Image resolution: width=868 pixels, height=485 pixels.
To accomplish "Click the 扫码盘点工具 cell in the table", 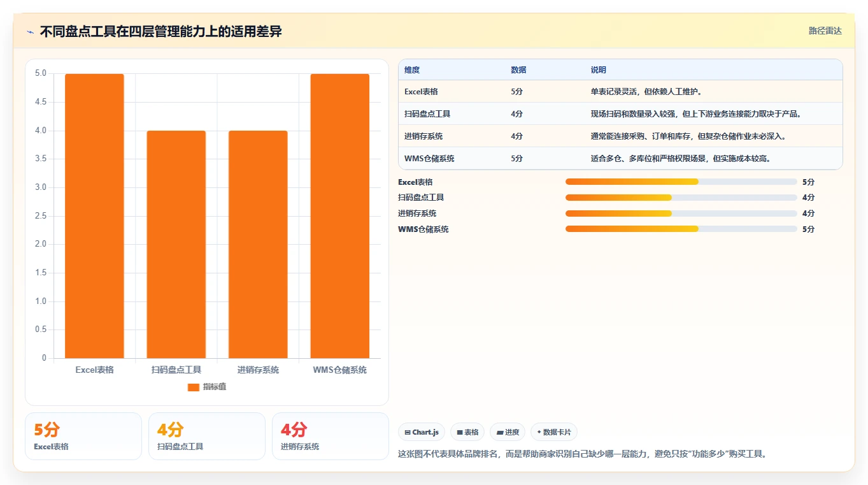I will pos(427,114).
